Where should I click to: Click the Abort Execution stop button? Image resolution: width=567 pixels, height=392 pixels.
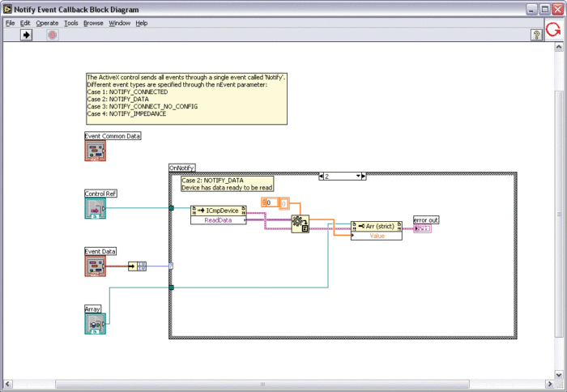click(x=53, y=35)
